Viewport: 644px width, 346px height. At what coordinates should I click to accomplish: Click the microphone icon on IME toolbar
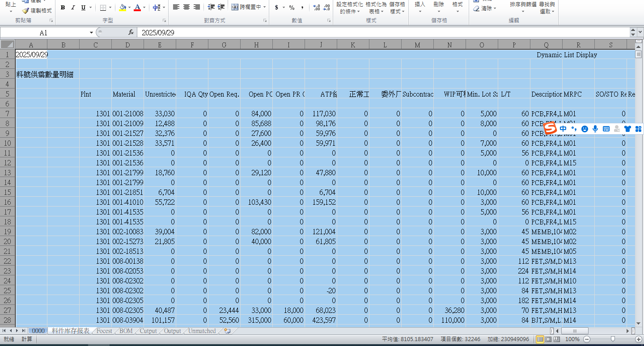tap(595, 129)
